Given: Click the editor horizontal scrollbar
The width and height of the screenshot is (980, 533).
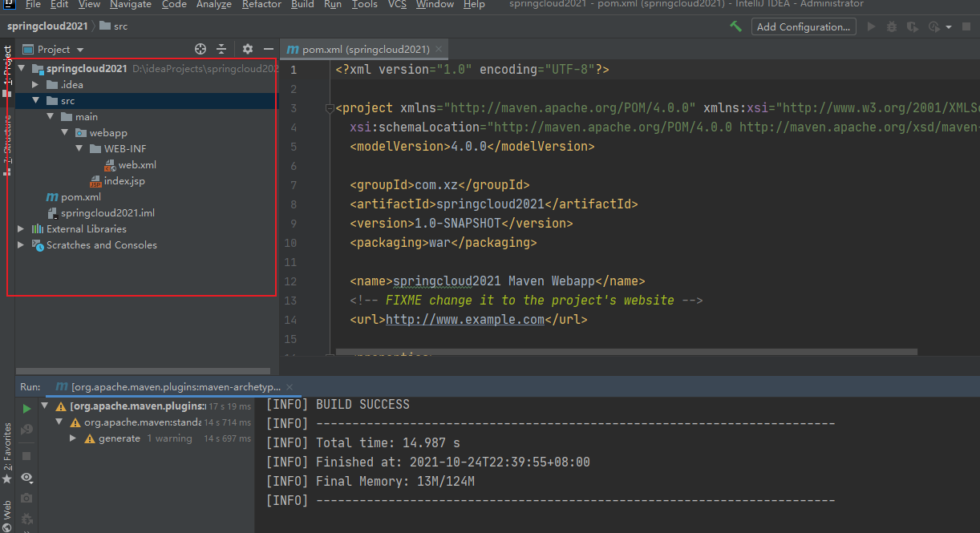Looking at the screenshot, I should pos(626,352).
